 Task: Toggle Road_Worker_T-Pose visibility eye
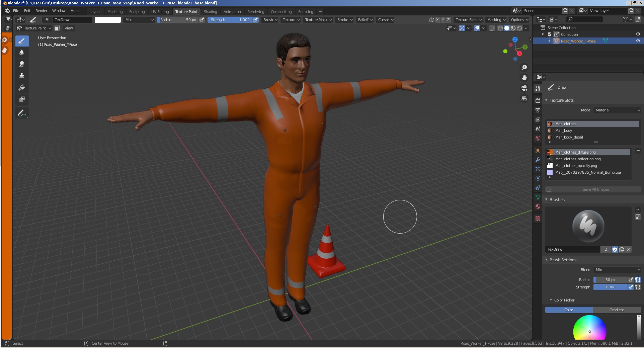(x=638, y=41)
